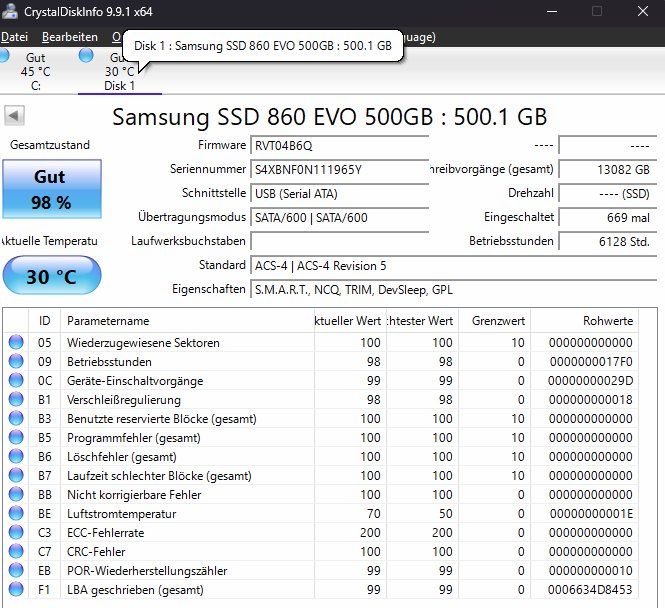This screenshot has height=608, width=665.
Task: Click the Drehzahl value ---- (SSD)
Action: [607, 194]
